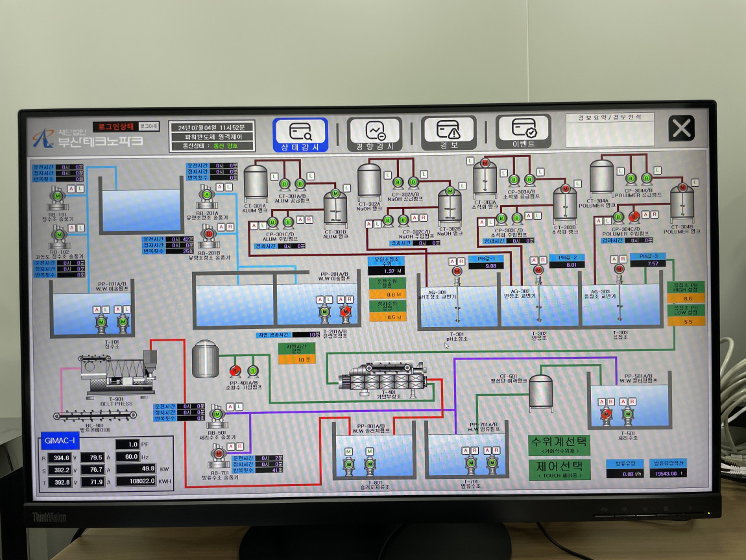Click the AG-301 pH조정조 agitator motor
The width and height of the screenshot is (746, 560).
[457, 271]
